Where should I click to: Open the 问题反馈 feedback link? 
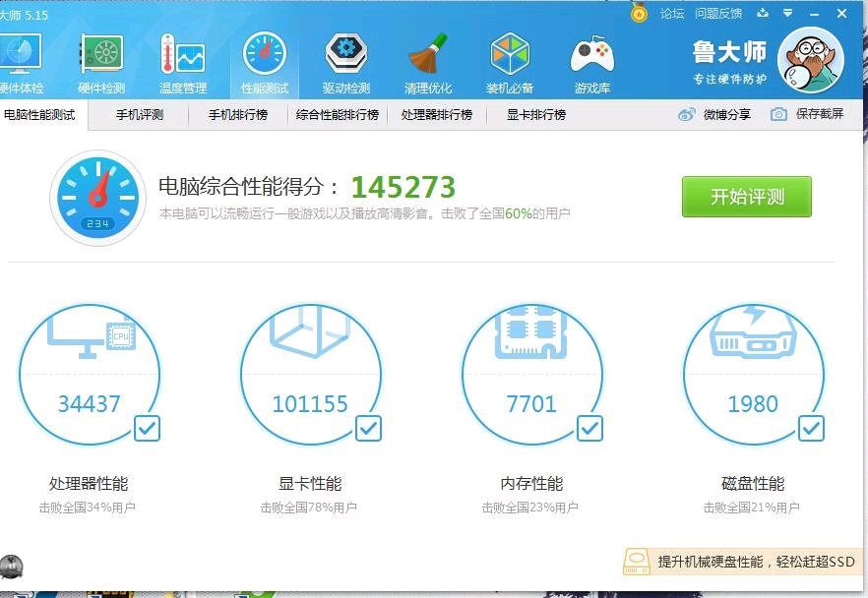[718, 13]
